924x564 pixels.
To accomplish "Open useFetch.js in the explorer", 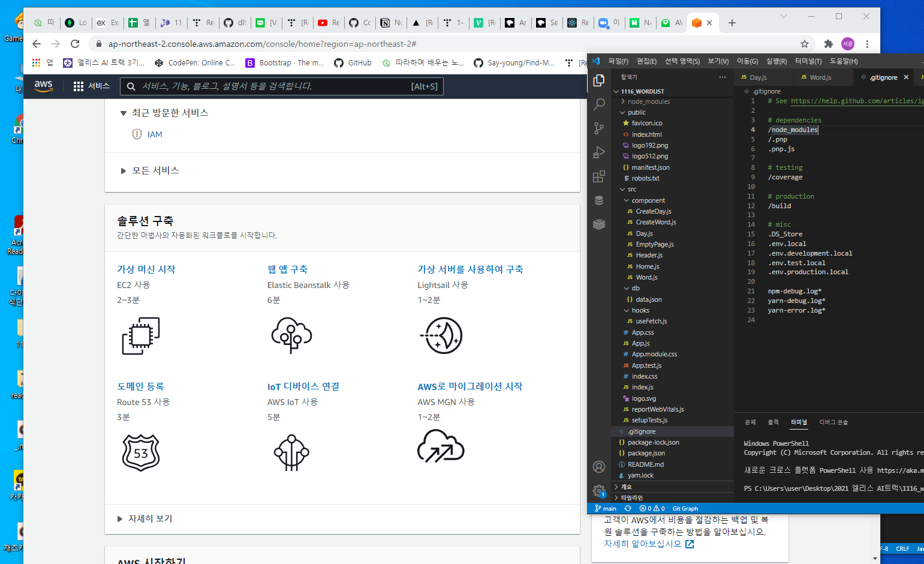I will click(651, 321).
